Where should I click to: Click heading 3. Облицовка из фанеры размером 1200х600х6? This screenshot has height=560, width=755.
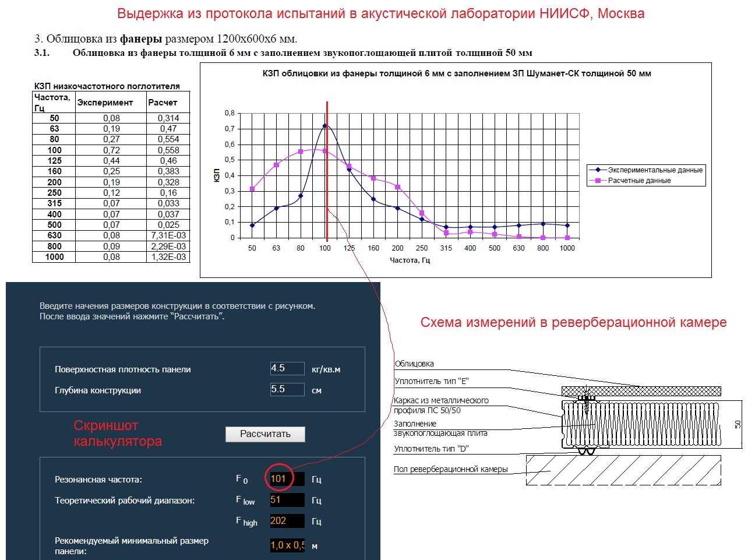(x=165, y=39)
